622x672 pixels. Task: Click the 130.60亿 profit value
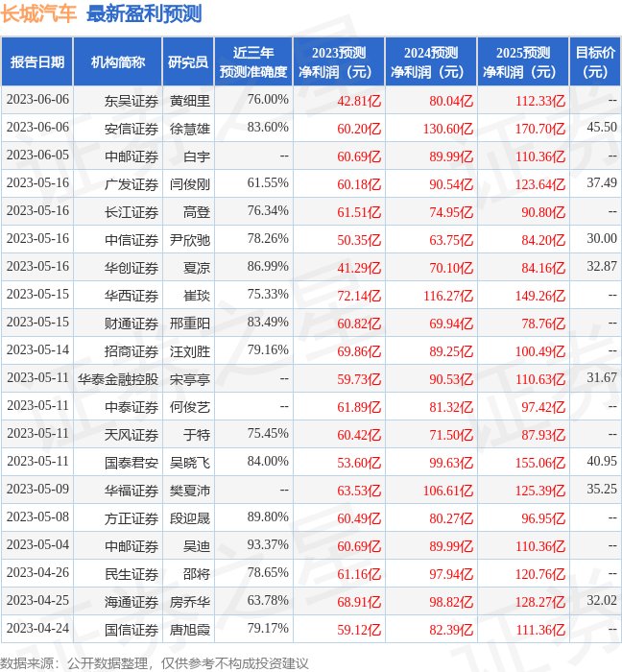448,129
